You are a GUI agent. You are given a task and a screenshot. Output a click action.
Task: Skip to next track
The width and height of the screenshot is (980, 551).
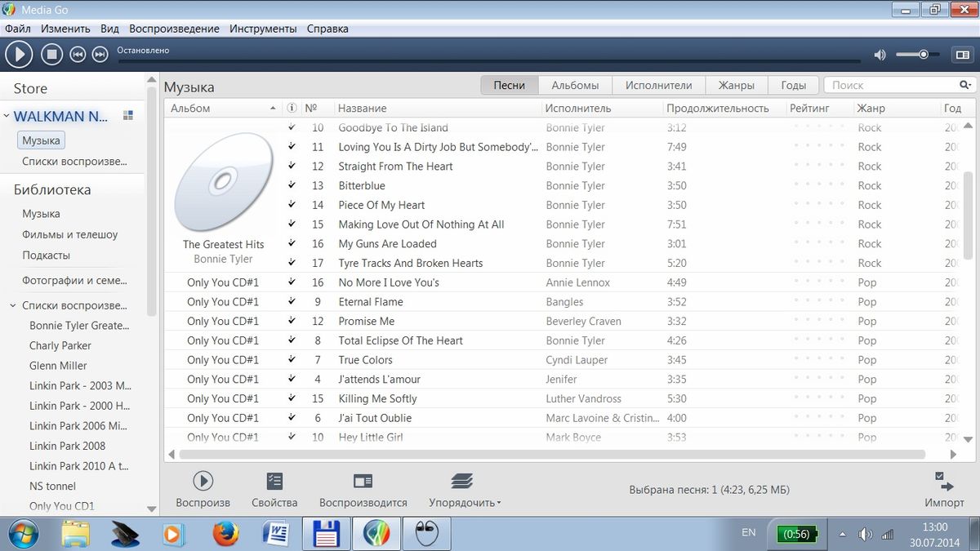[x=100, y=55]
